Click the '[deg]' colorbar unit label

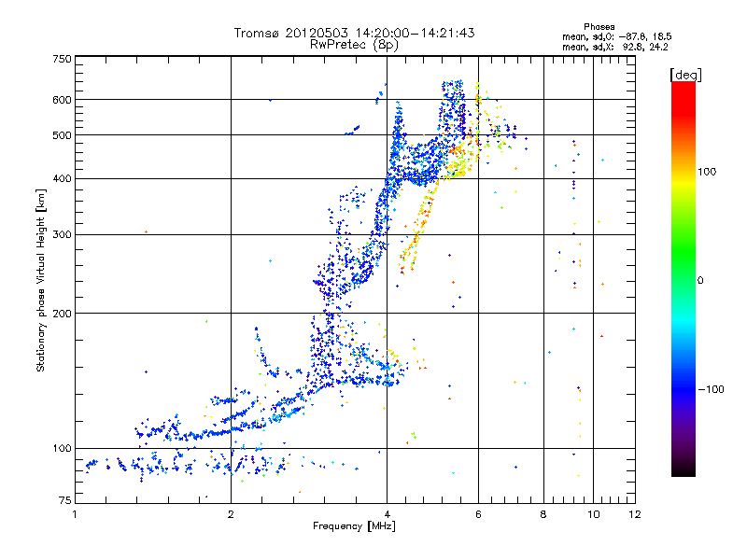click(x=685, y=75)
